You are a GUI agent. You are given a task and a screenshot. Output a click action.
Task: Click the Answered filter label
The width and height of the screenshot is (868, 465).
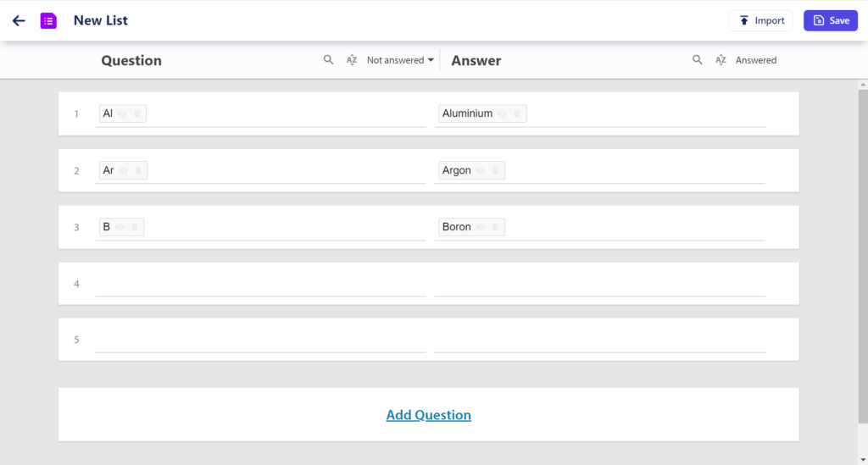(755, 60)
